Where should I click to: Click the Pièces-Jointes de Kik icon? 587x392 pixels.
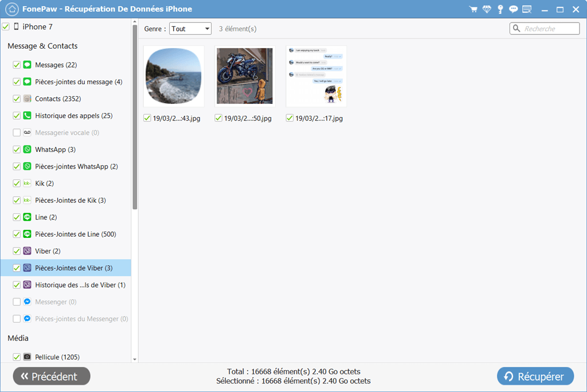tap(27, 200)
